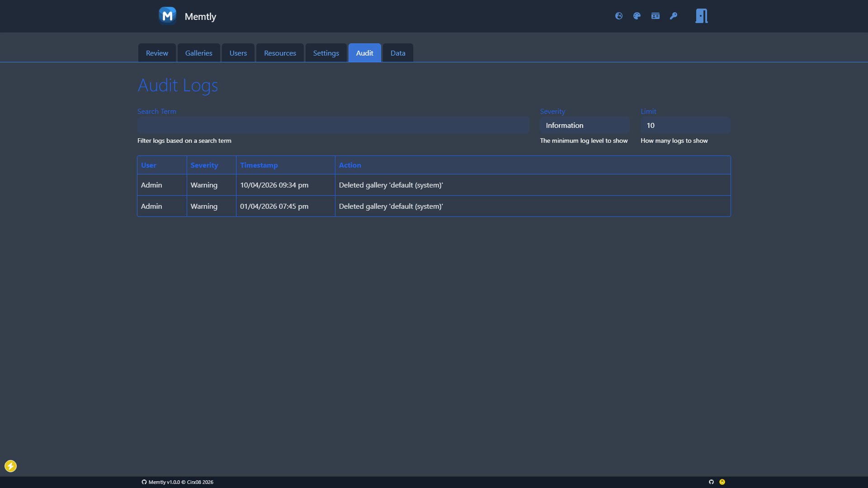Switch to the Users tab

point(238,53)
